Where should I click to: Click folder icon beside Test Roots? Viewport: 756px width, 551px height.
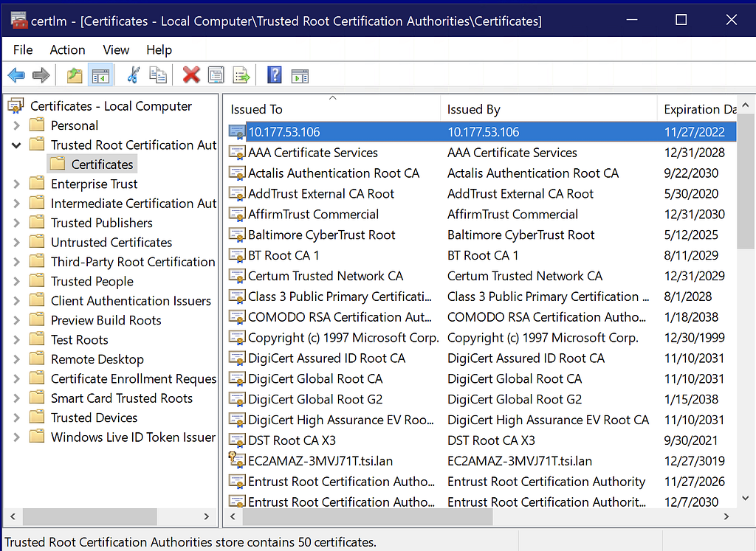click(37, 339)
